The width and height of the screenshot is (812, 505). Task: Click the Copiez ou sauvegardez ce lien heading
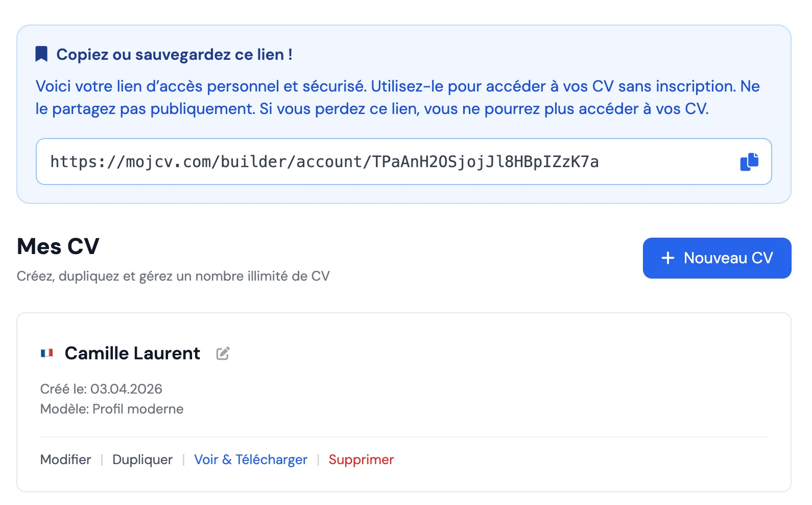click(x=175, y=54)
